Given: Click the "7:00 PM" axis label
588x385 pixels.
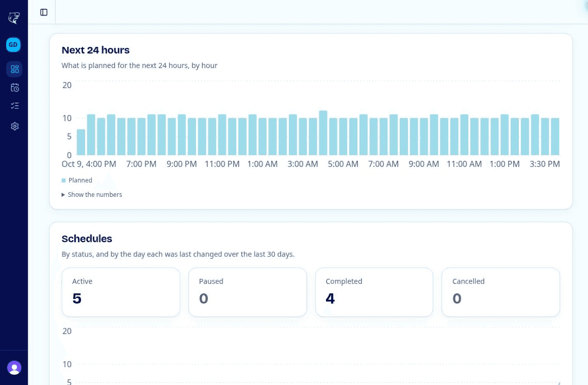Looking at the screenshot, I should (x=141, y=164).
